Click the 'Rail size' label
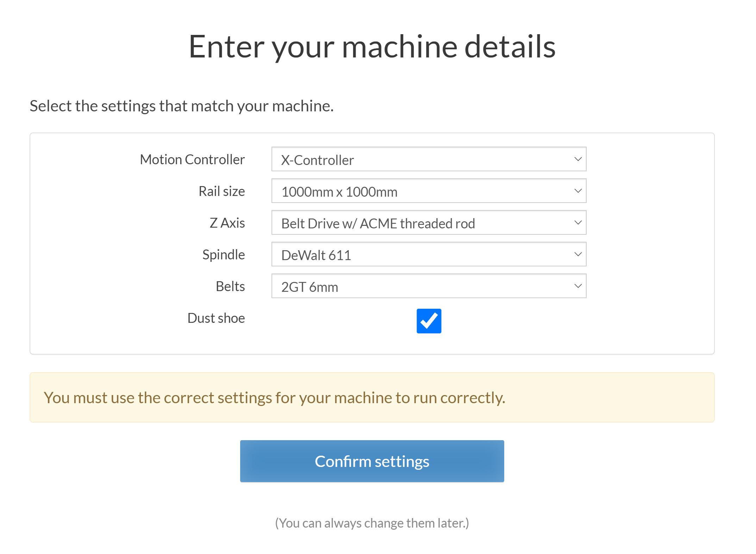The image size is (756, 554). tap(221, 191)
